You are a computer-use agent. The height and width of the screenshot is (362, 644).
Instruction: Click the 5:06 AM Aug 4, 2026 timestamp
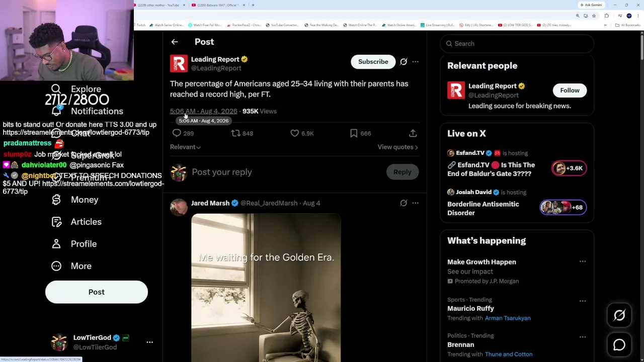[203, 111]
